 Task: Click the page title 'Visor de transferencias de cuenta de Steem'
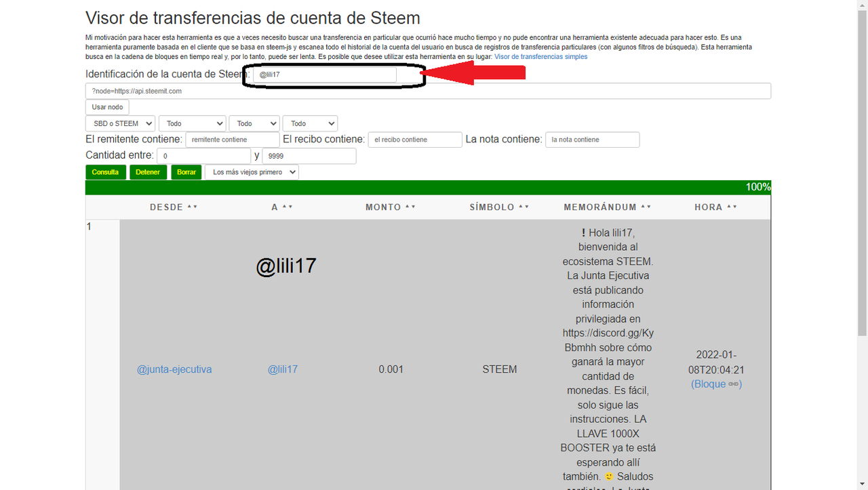click(253, 18)
